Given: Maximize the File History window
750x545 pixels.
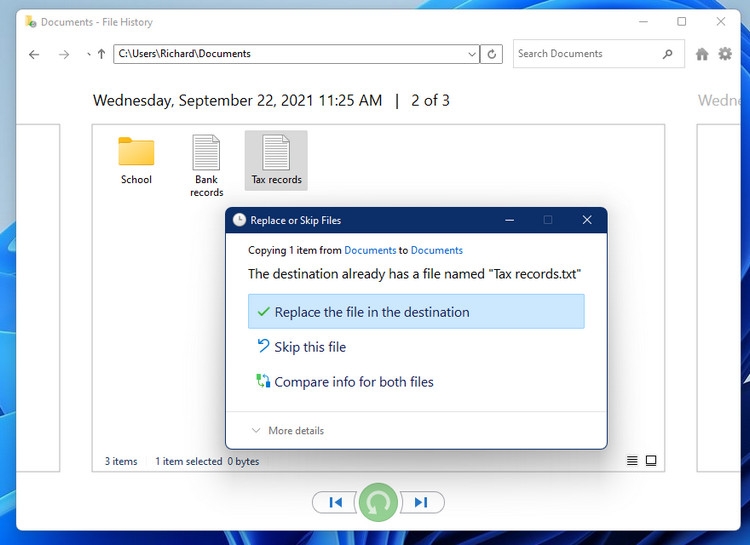Looking at the screenshot, I should (682, 22).
